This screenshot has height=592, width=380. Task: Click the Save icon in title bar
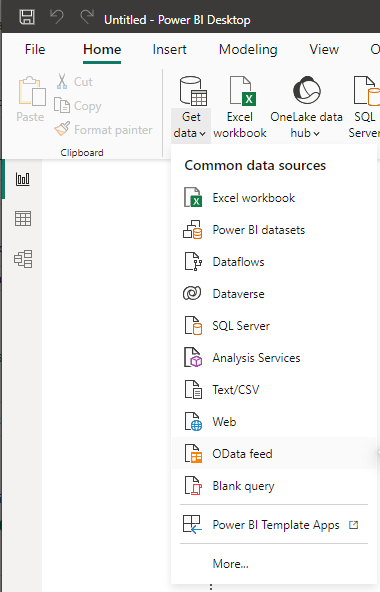pyautogui.click(x=27, y=17)
